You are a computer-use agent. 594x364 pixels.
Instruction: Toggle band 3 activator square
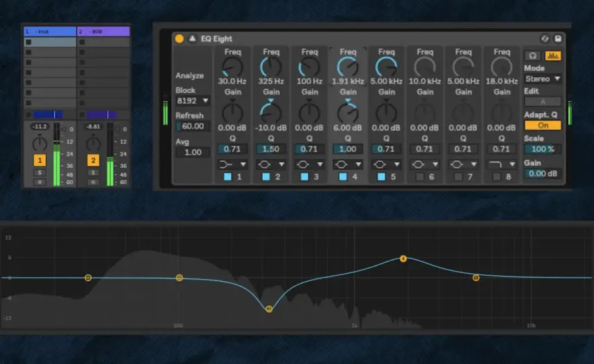click(304, 177)
